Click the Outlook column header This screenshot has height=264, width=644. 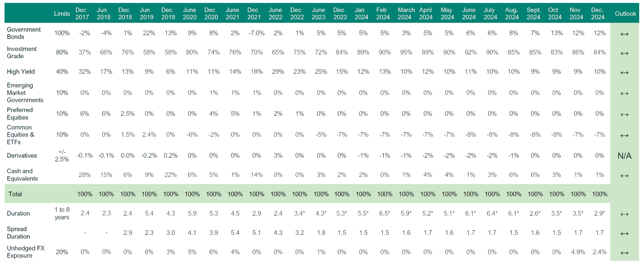click(x=625, y=14)
